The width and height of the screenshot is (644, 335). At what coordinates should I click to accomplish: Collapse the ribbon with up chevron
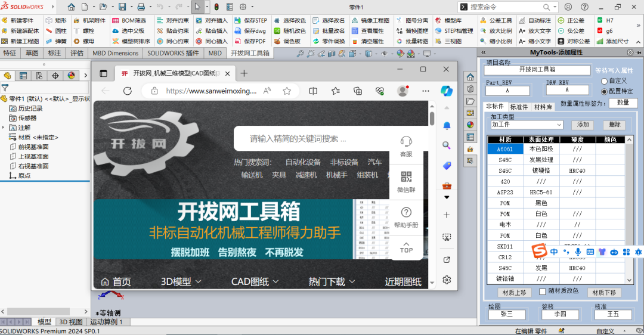638,42
